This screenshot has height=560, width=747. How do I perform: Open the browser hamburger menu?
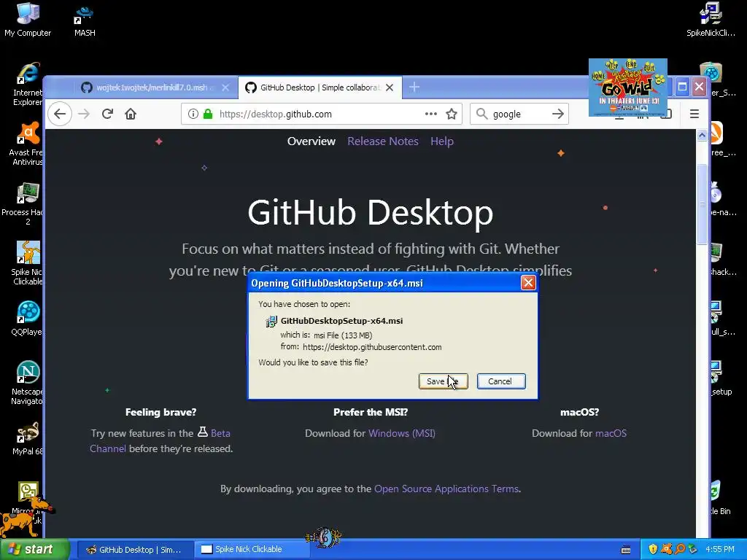coord(694,114)
